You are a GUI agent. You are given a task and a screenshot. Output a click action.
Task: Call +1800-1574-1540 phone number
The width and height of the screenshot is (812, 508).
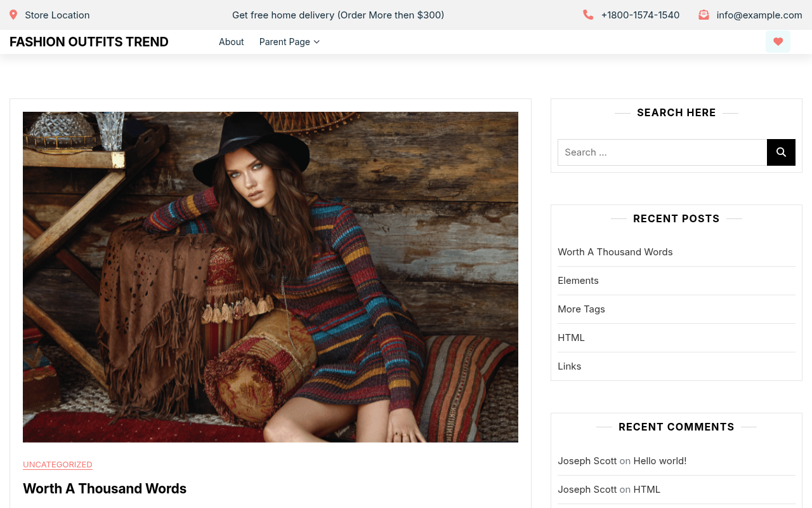(640, 15)
